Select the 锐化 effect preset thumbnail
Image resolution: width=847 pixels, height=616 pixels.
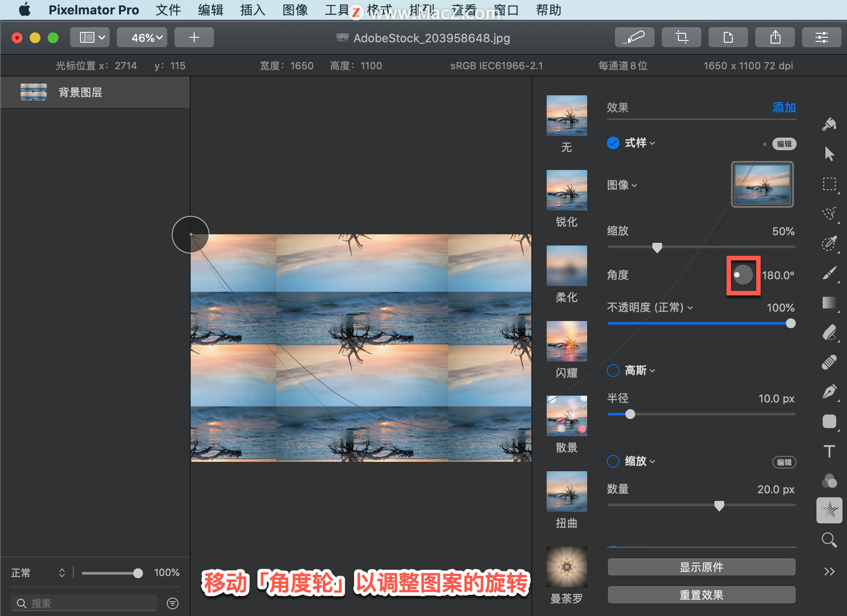tap(566, 190)
